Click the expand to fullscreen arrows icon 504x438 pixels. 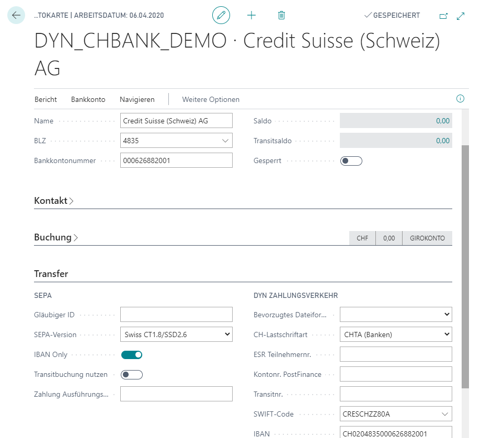pos(461,16)
